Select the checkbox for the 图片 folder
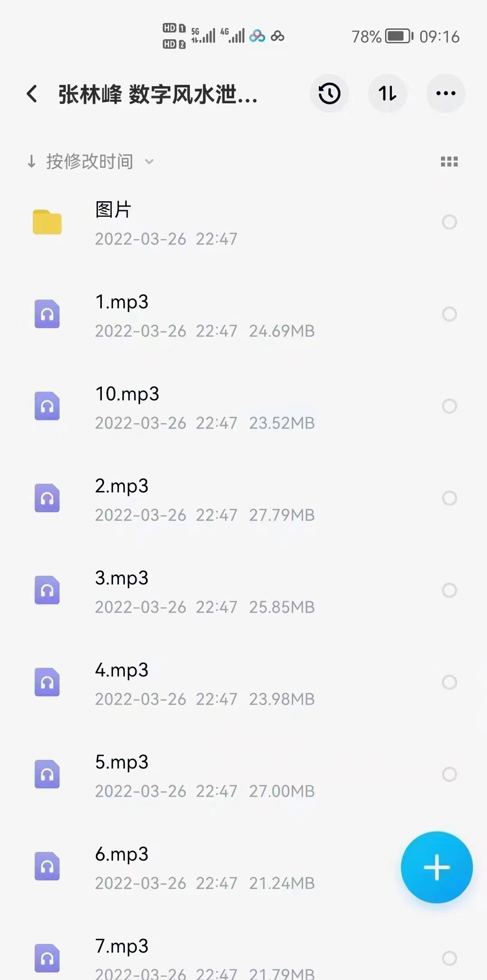Screen dimensions: 487x980 [450, 222]
